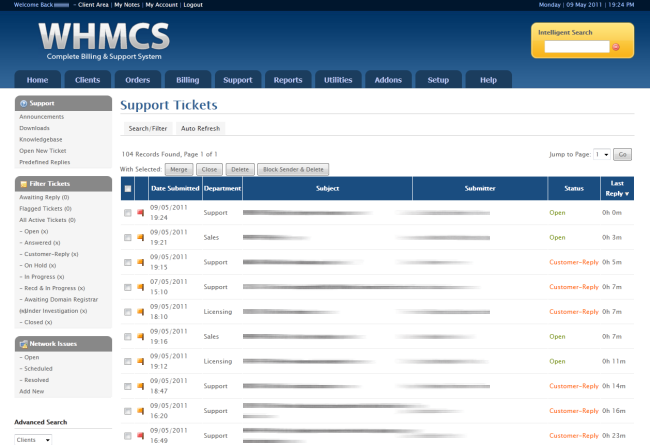Click the orange flag on the 19:21 ticket
This screenshot has height=445, width=650.
(141, 238)
